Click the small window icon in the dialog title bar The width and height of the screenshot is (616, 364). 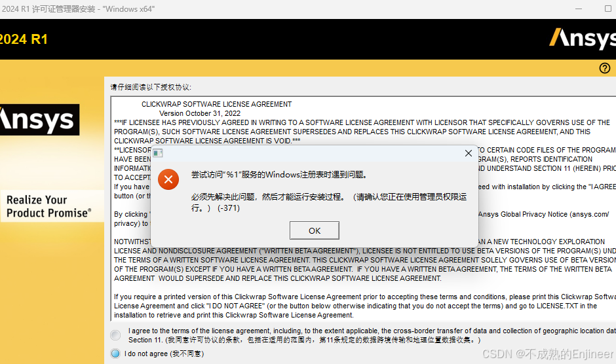point(158,153)
